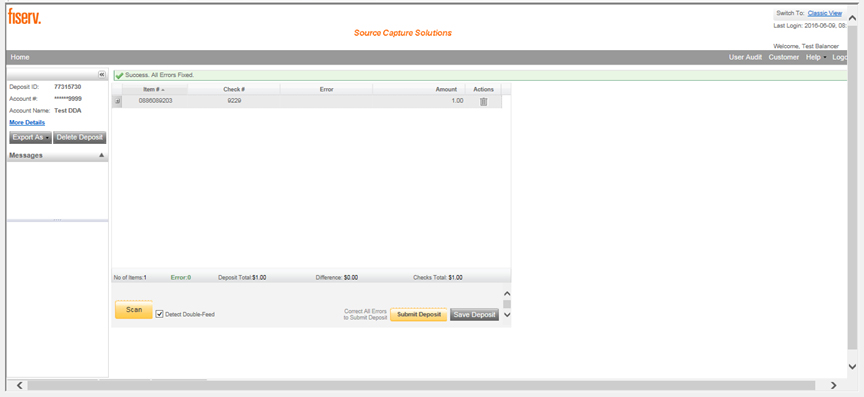The image size is (864, 397).
Task: Click page scroll up arrow
Action: (852, 18)
